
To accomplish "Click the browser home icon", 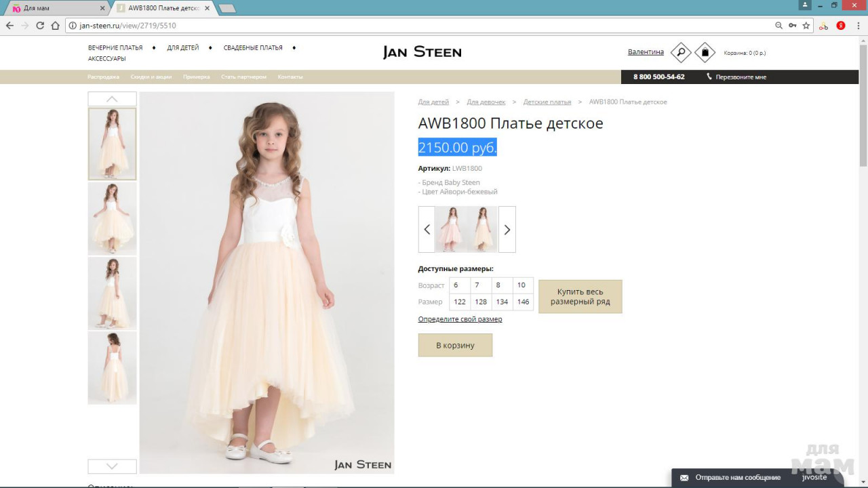I will click(x=56, y=26).
